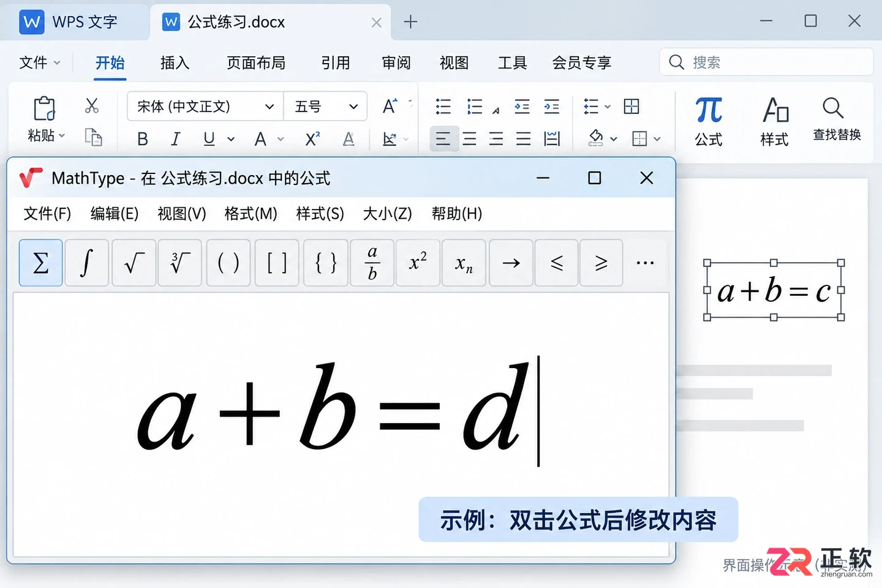Screen dimensions: 882x588
Task: Toggle bold formatting in WPS ribbon
Action: click(x=143, y=139)
